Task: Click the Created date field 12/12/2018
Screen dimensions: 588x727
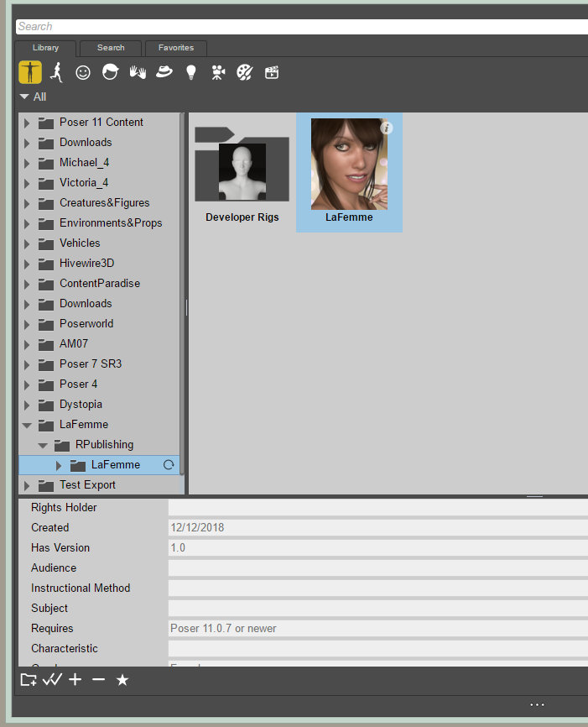Action: (x=378, y=528)
